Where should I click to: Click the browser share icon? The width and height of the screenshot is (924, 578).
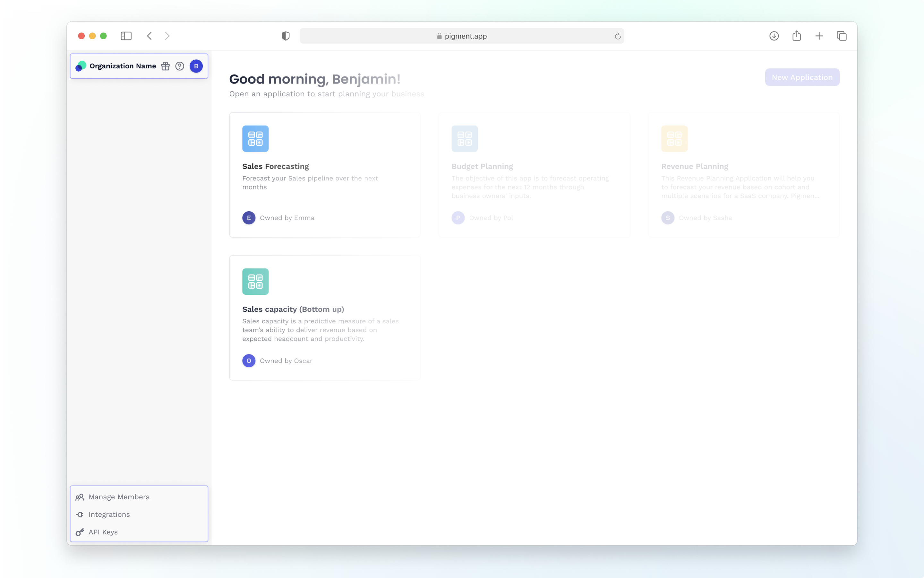click(x=797, y=36)
